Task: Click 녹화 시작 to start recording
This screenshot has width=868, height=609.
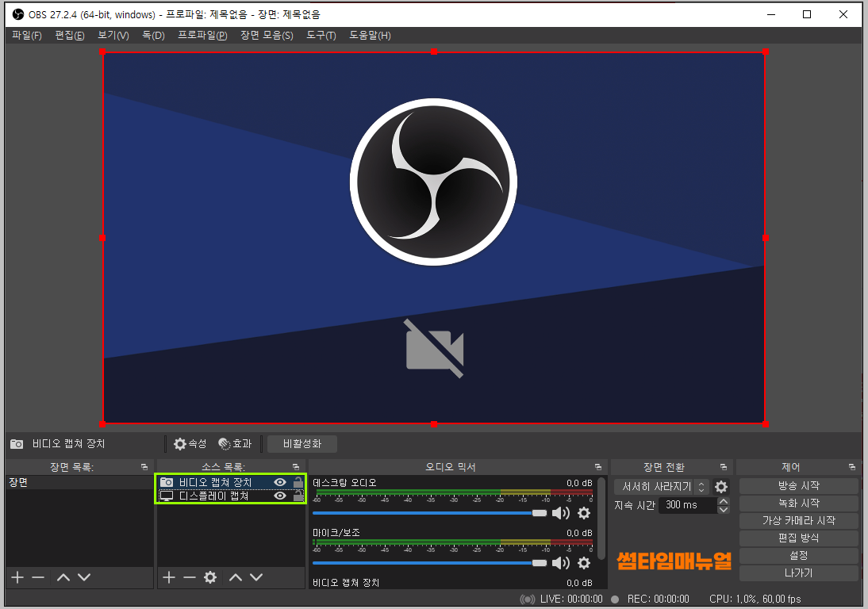Action: pos(799,504)
